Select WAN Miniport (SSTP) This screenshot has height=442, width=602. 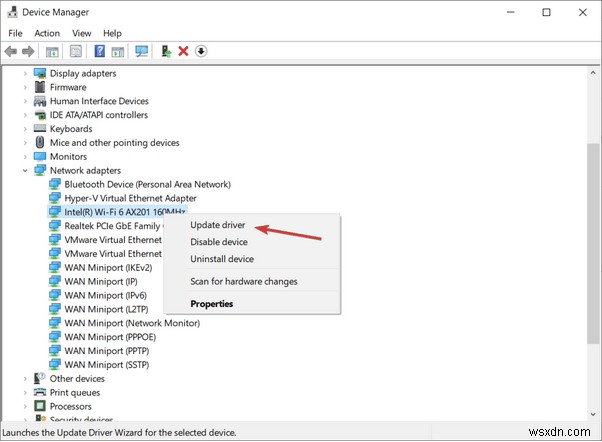tap(107, 364)
